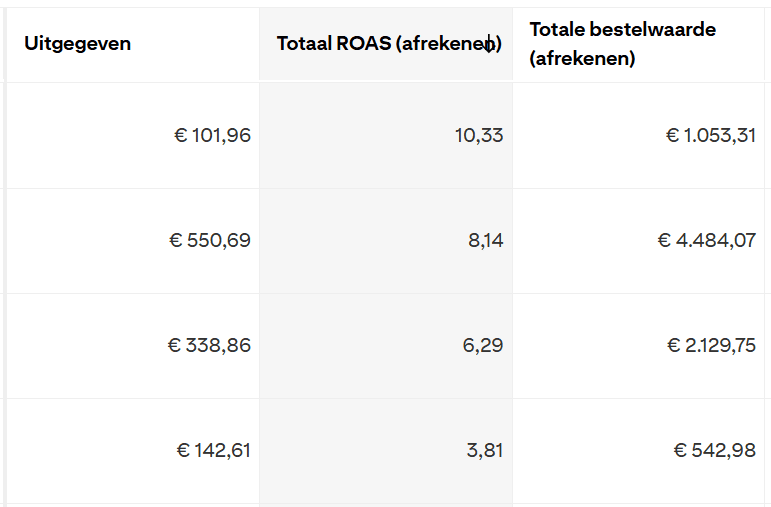The height and width of the screenshot is (507, 771).
Task: Select the € 101,96 spend cell
Action: coord(212,135)
